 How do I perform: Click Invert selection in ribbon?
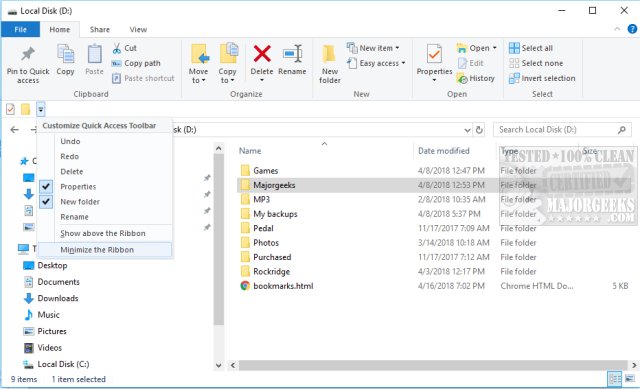click(542, 78)
